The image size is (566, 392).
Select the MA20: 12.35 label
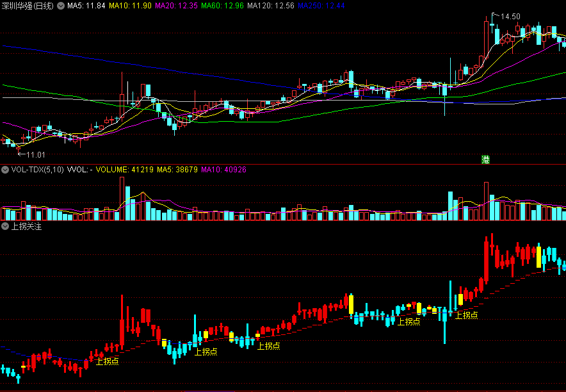pos(177,6)
